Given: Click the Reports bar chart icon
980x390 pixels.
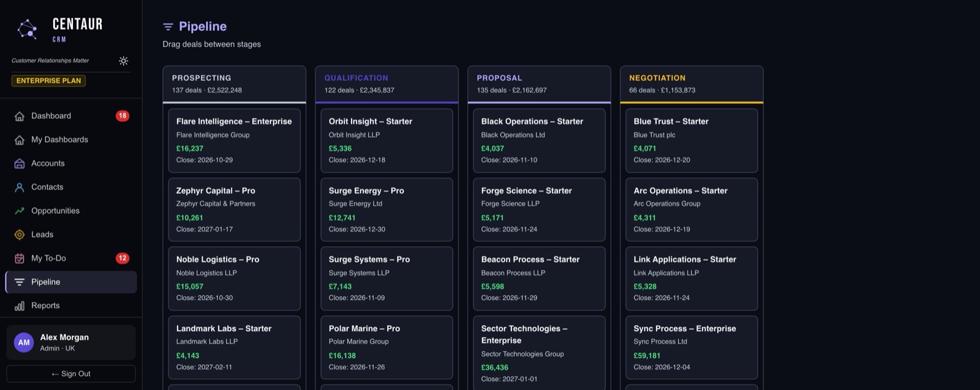Looking at the screenshot, I should [20, 306].
